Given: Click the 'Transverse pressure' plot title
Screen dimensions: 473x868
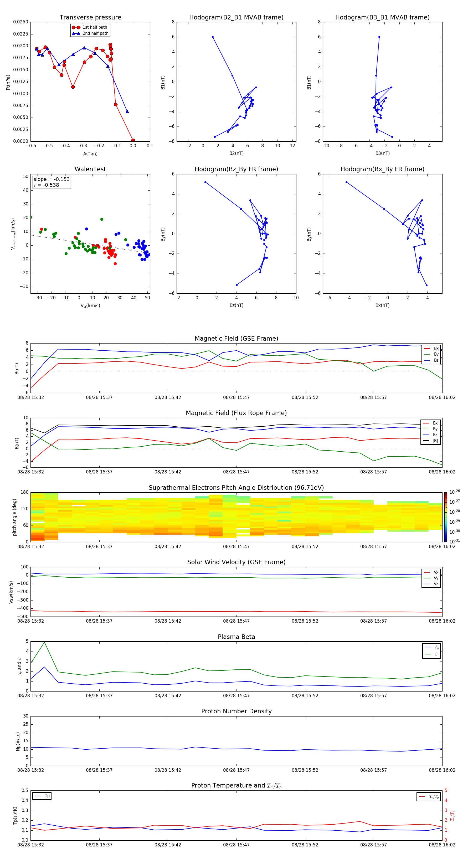Looking at the screenshot, I should pos(90,18).
